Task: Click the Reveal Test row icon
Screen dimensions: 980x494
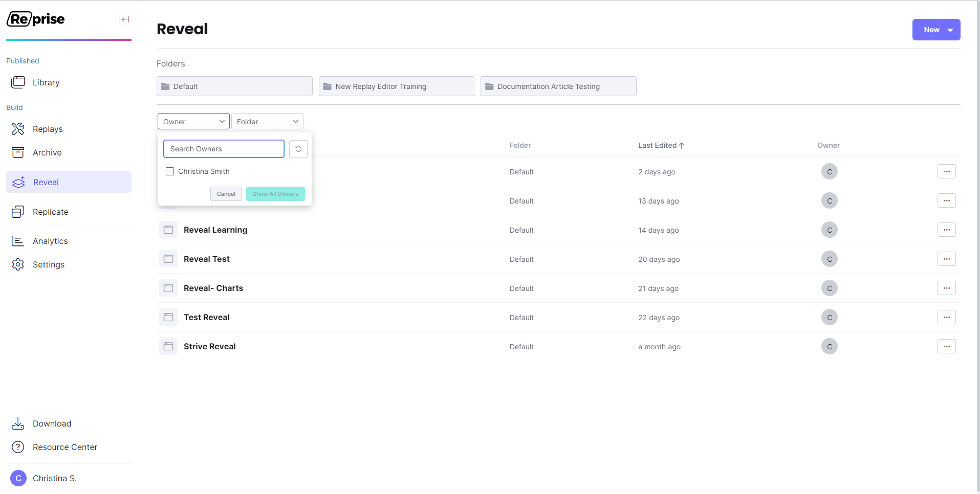Action: tap(168, 259)
